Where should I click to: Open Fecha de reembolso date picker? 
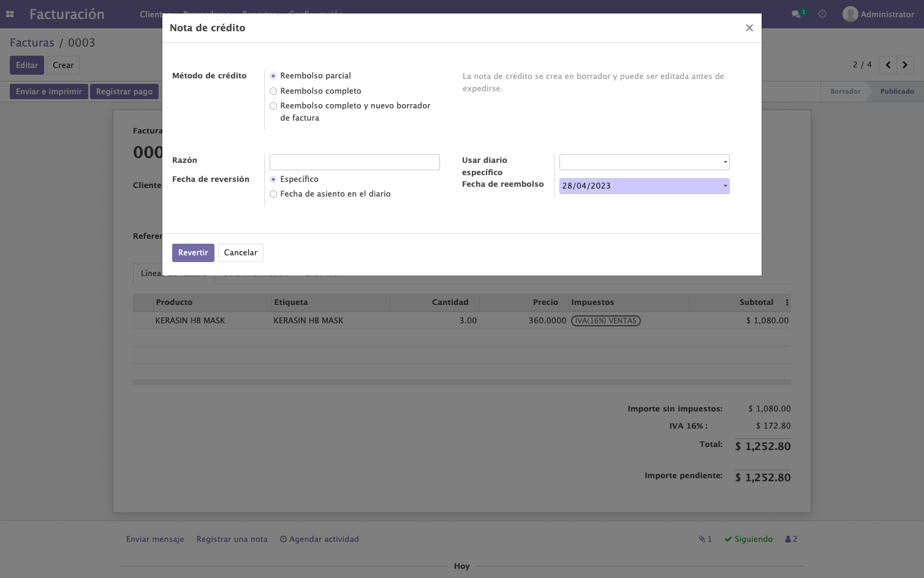645,186
